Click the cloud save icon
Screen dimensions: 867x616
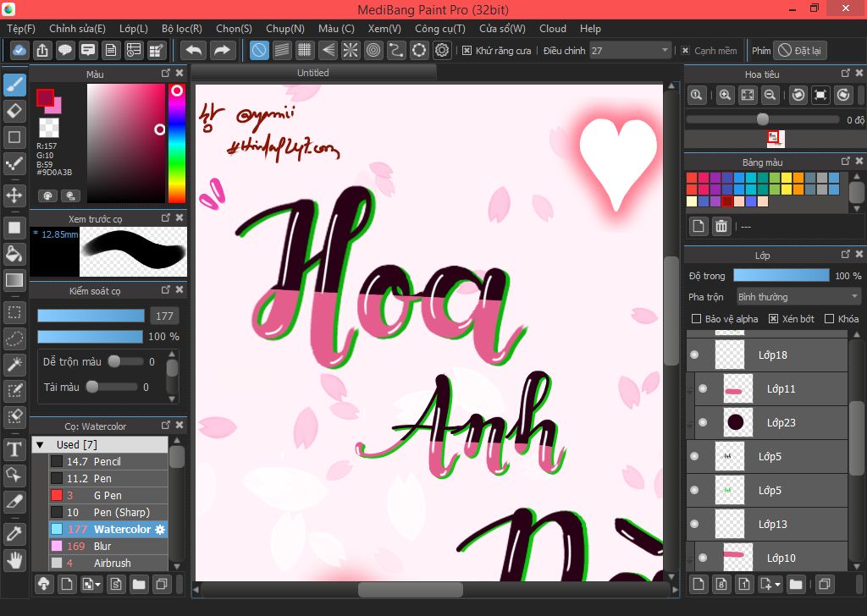point(19,50)
